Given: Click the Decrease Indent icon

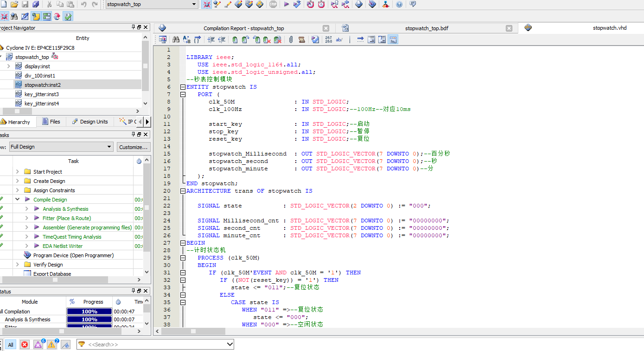Looking at the screenshot, I should [x=222, y=39].
